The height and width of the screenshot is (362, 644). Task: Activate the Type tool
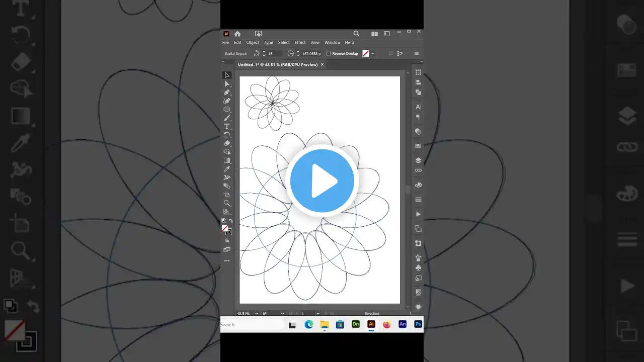[227, 126]
